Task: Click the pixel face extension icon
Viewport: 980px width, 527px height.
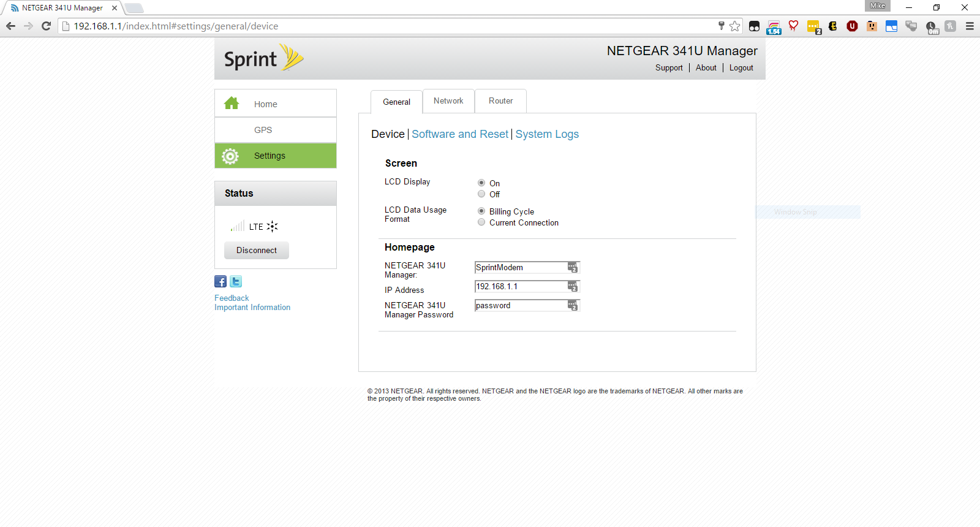Action: coord(872,26)
